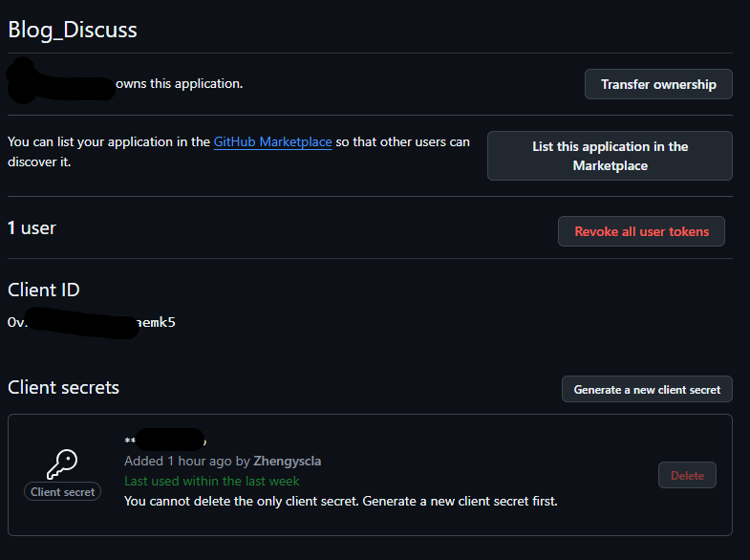Screen dimensions: 750x560
Task: Click the cannot delete only secret notice
Action: [340, 501]
